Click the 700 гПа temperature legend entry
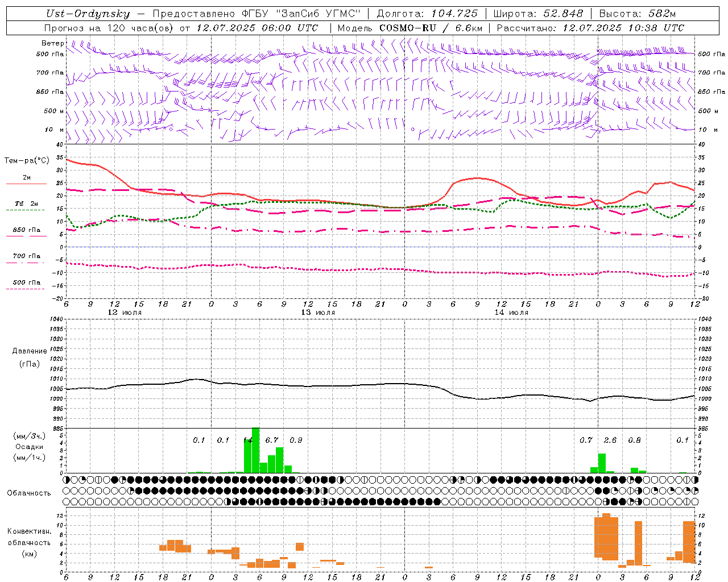The height and width of the screenshot is (582, 728). coord(27,256)
